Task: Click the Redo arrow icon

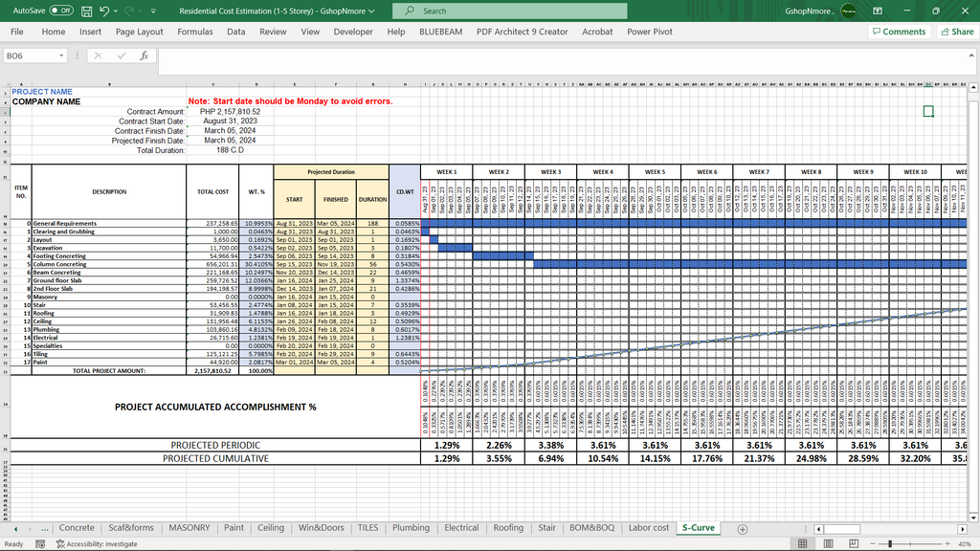Action: (x=129, y=11)
